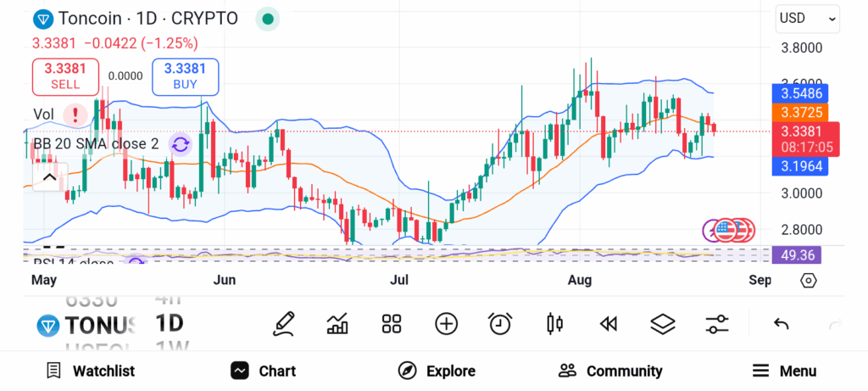
Task: Open the USD currency dropdown
Action: click(x=808, y=18)
